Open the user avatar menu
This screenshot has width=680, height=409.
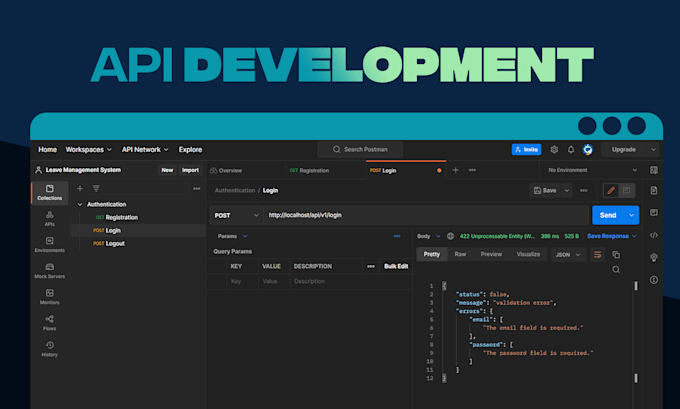point(588,150)
